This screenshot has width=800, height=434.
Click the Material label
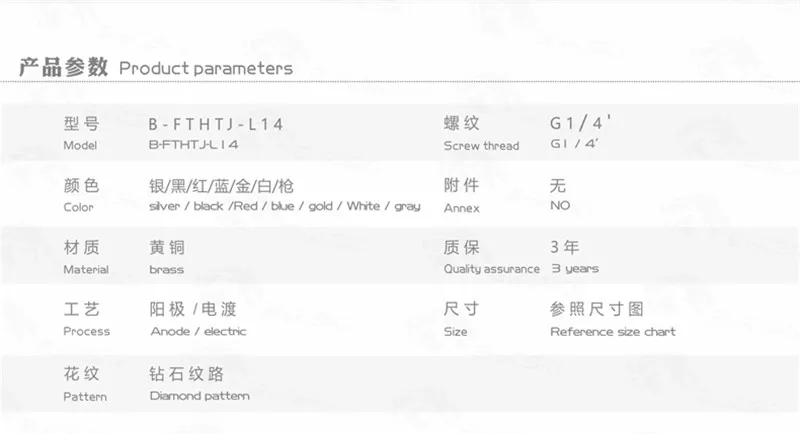coord(86,269)
